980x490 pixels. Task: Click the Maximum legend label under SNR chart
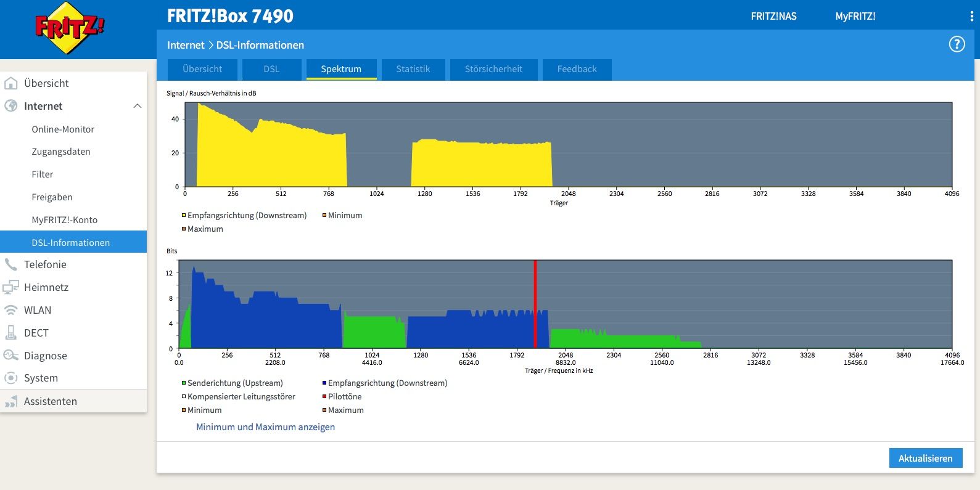tap(205, 229)
